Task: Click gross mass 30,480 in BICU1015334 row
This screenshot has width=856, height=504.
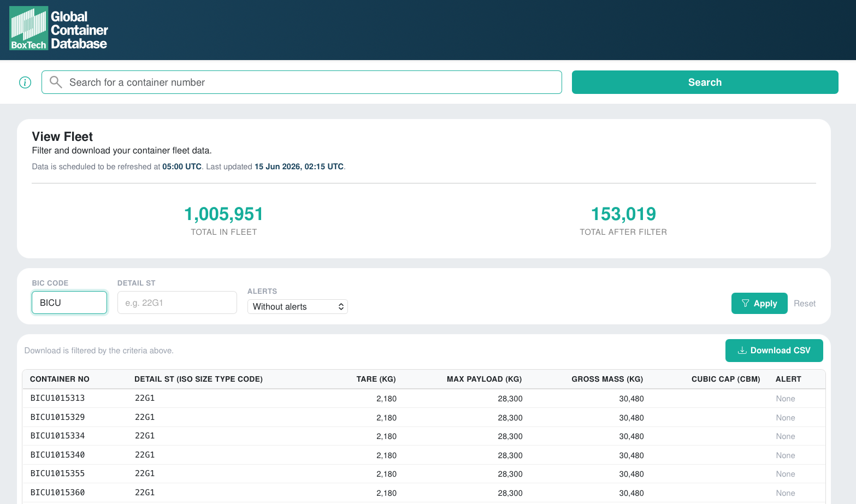Action: 631,436
